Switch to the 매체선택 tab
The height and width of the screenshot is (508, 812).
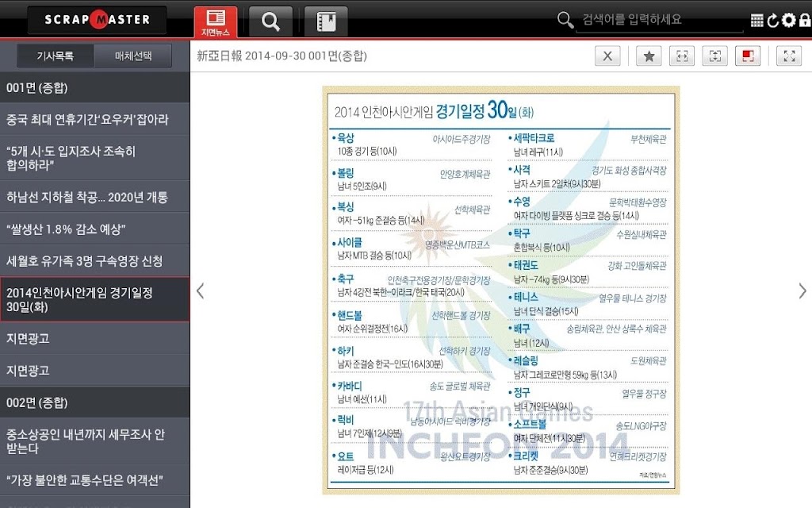pos(133,56)
